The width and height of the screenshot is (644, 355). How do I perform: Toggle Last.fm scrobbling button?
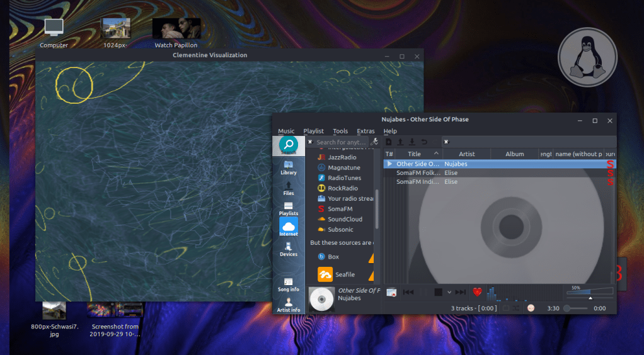click(531, 308)
